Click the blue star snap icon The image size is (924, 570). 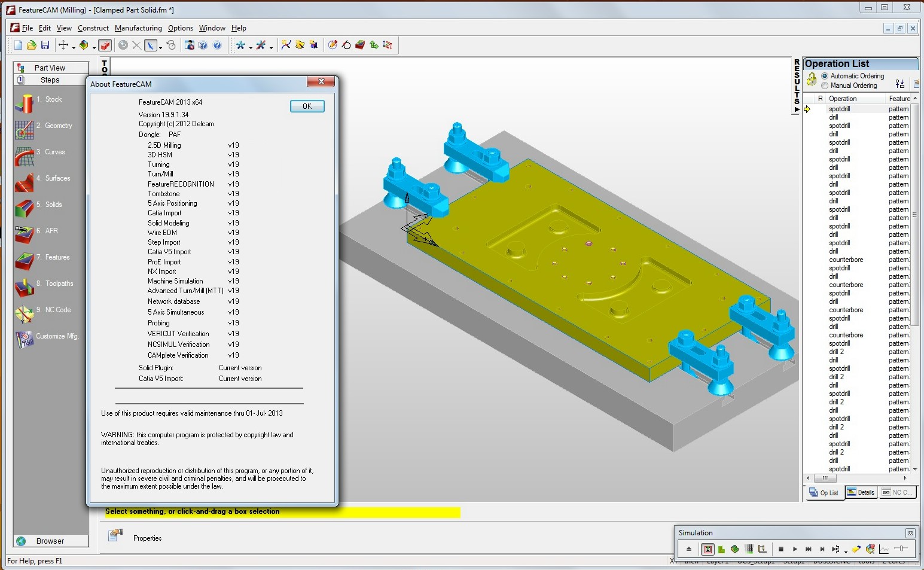(x=240, y=45)
